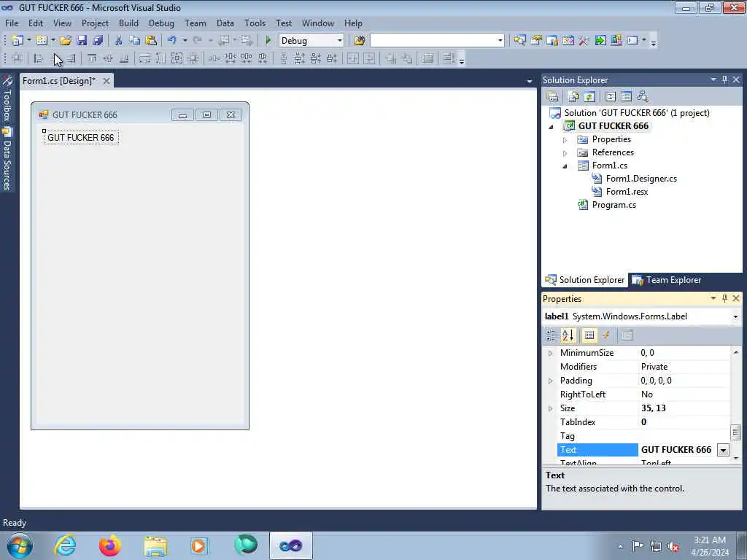Toggle Alphabetical sort in Properties panel
This screenshot has width=747, height=560.
click(568, 335)
